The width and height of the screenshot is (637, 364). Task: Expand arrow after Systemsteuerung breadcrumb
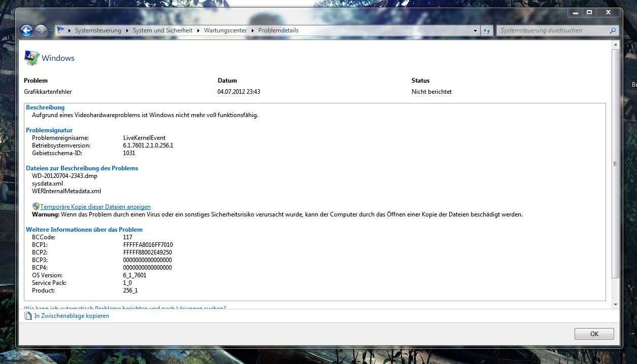pos(127,30)
